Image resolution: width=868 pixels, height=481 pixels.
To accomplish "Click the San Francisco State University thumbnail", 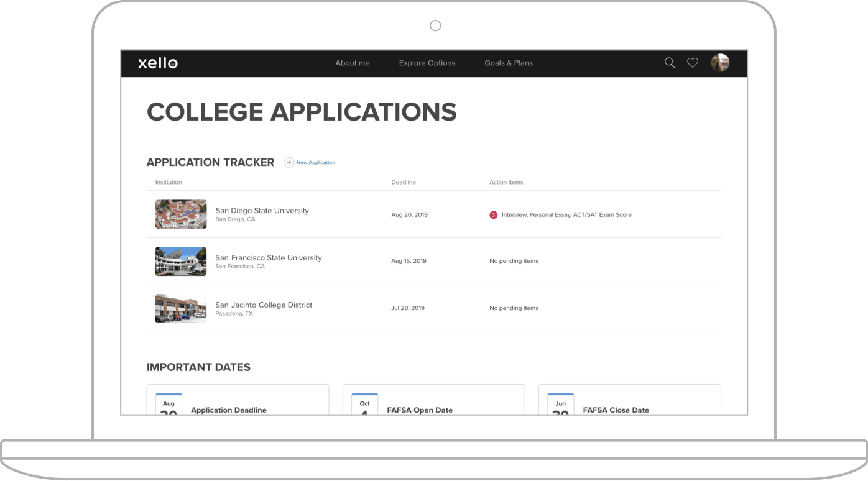I will tap(181, 262).
